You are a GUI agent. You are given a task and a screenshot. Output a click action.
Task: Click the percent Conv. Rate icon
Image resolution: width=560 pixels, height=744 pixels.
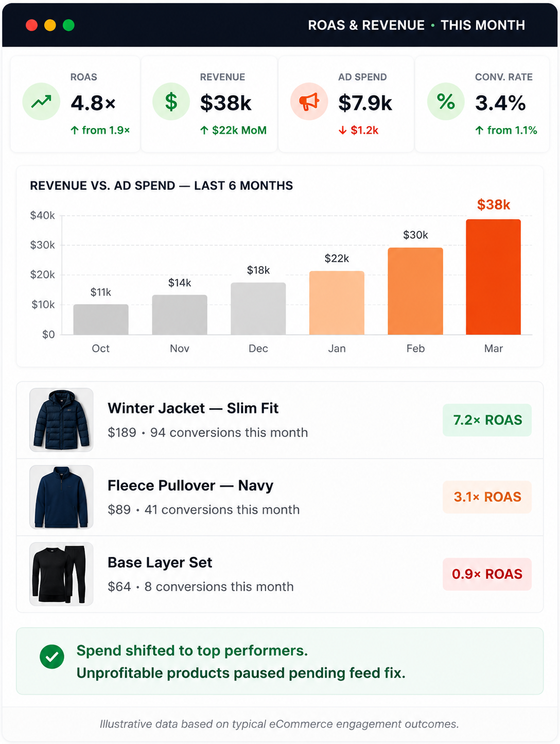click(446, 101)
